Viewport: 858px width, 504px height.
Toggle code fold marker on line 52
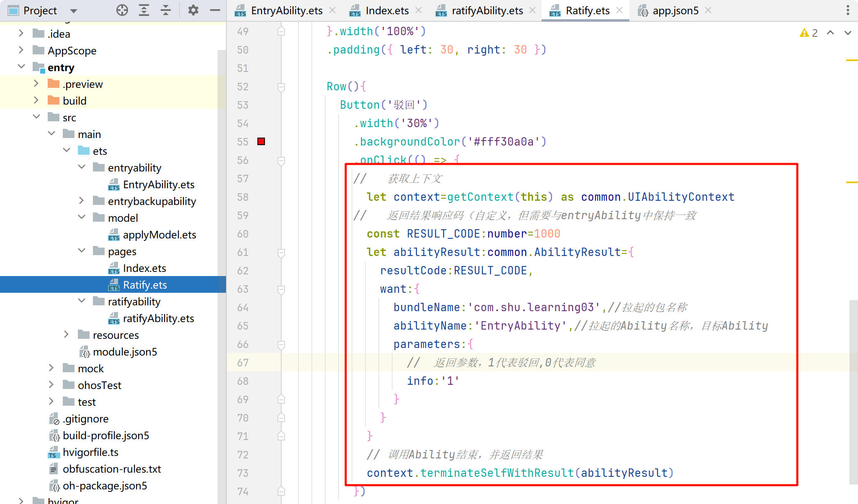tap(281, 87)
